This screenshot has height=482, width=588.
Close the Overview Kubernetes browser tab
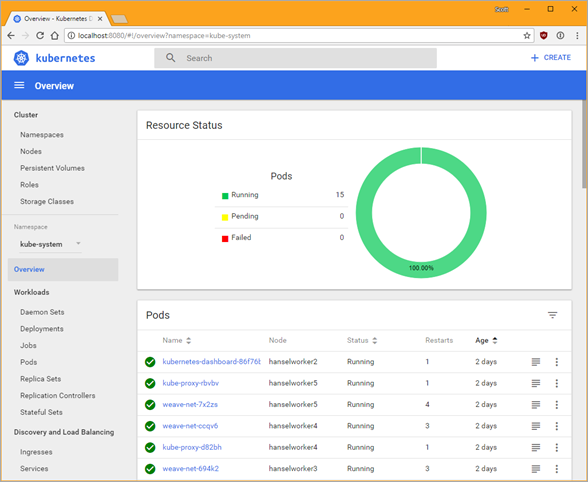pyautogui.click(x=100, y=18)
